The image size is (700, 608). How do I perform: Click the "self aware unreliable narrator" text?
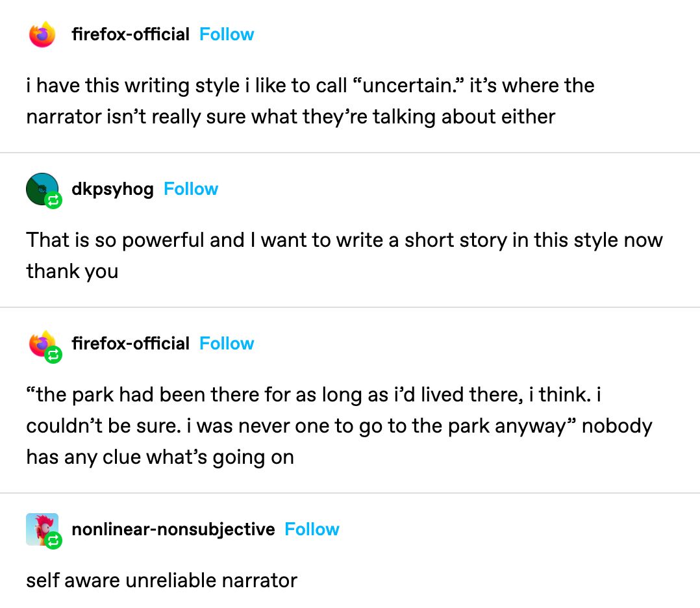(162, 579)
